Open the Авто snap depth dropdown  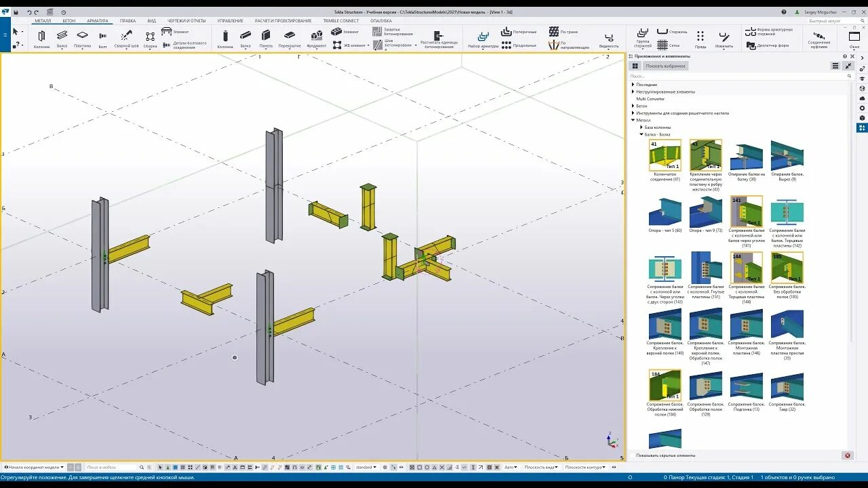511,467
